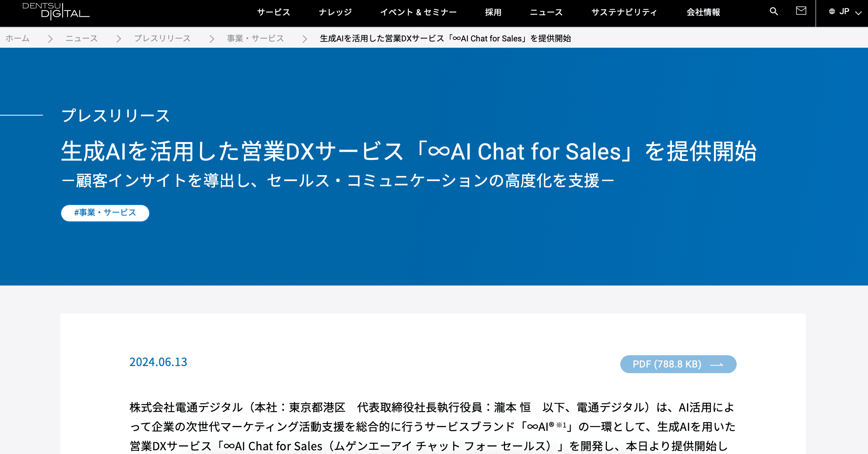
Task: Go to プレスリリース breadcrumb link
Action: pos(162,38)
